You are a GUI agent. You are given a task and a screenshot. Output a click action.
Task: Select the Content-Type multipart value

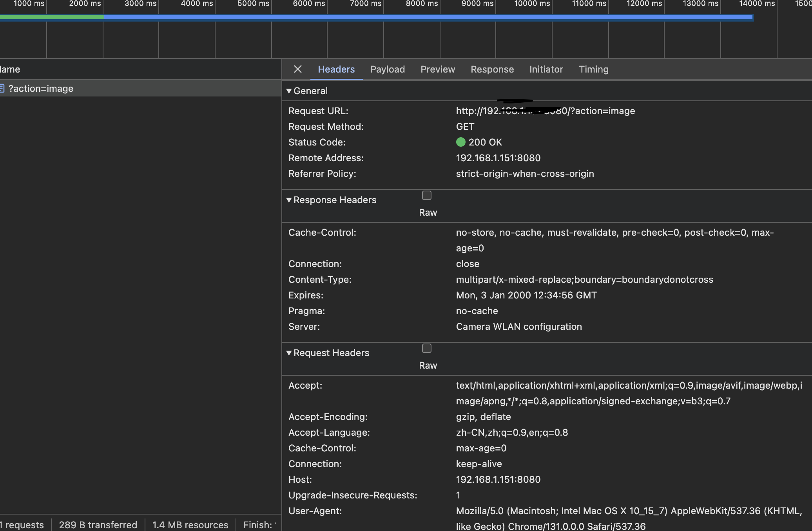[x=585, y=280]
